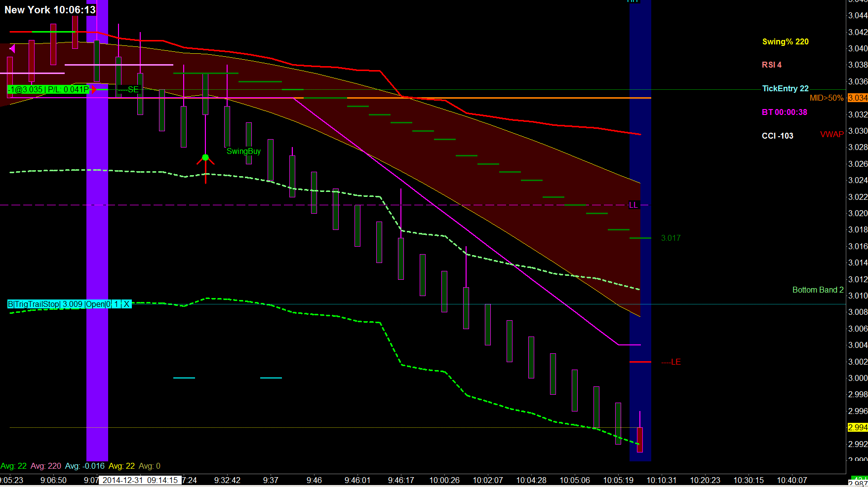Click the SE entry label
This screenshot has height=487, width=868.
[133, 89]
